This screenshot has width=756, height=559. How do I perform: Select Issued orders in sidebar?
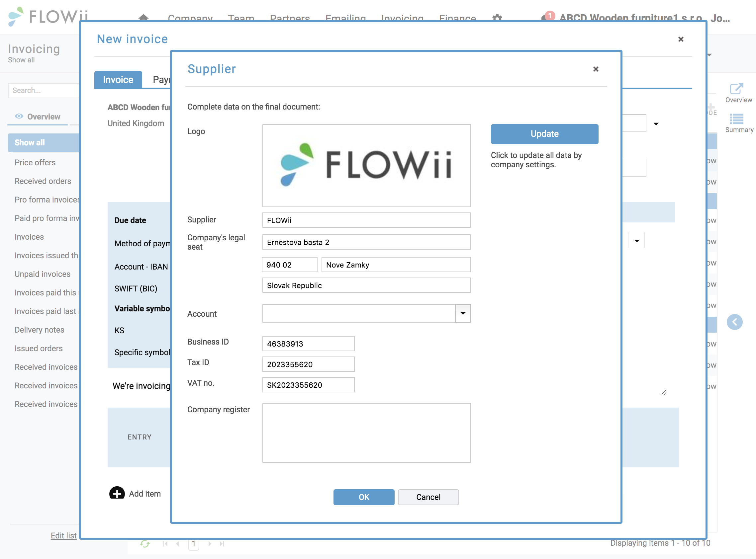click(39, 349)
